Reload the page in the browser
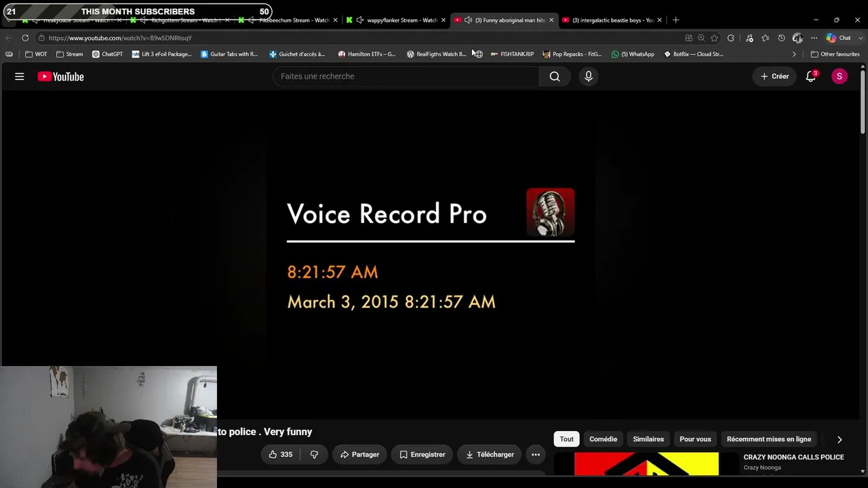868x488 pixels. pos(25,38)
